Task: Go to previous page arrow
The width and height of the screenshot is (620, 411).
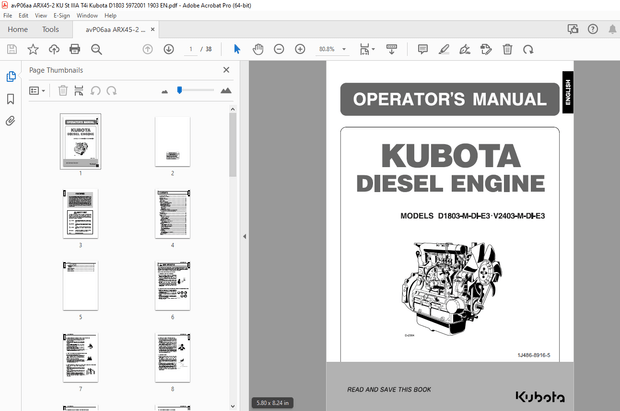Action: (147, 49)
